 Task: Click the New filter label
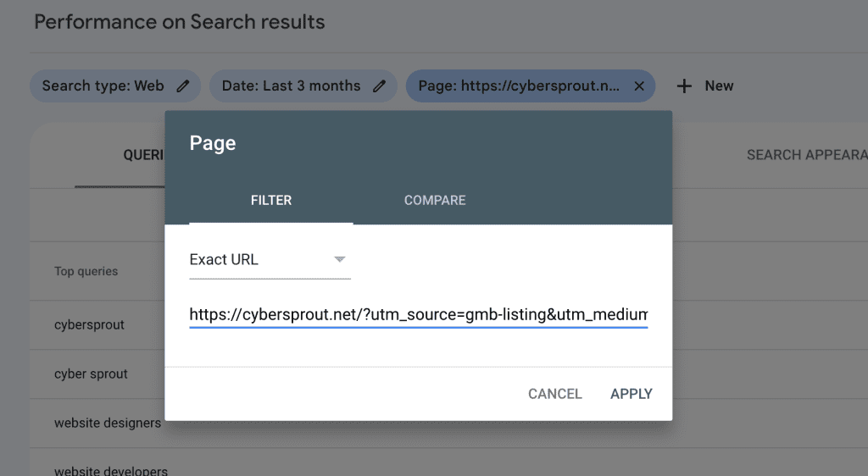(719, 86)
